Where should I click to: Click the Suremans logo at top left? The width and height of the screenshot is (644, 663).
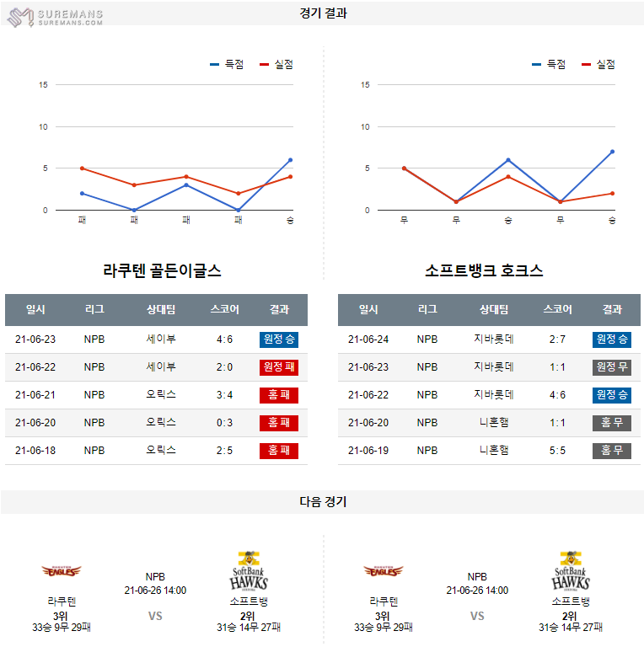coord(56,16)
